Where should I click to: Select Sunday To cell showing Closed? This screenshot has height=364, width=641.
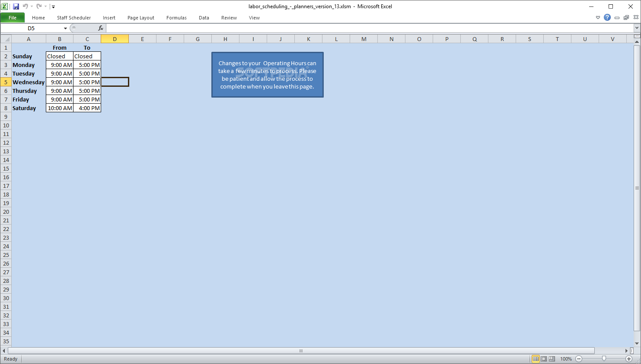[87, 56]
